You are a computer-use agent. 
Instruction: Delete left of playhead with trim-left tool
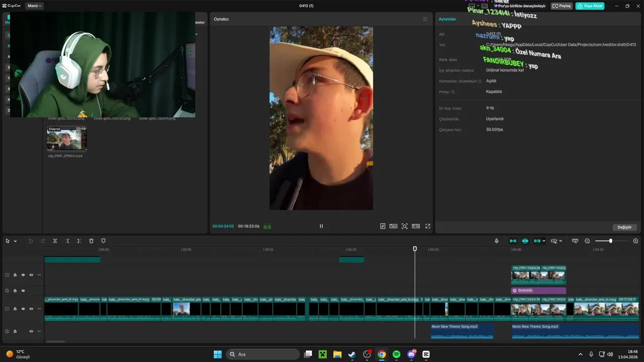67,241
